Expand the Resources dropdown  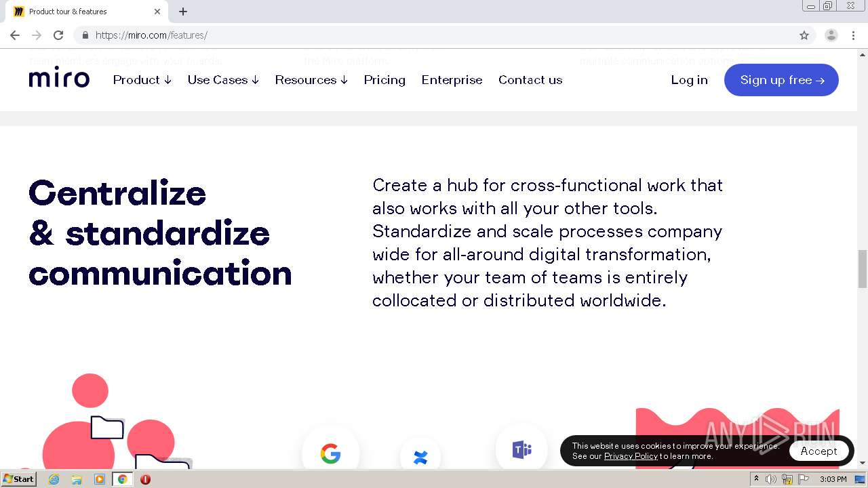tap(311, 80)
